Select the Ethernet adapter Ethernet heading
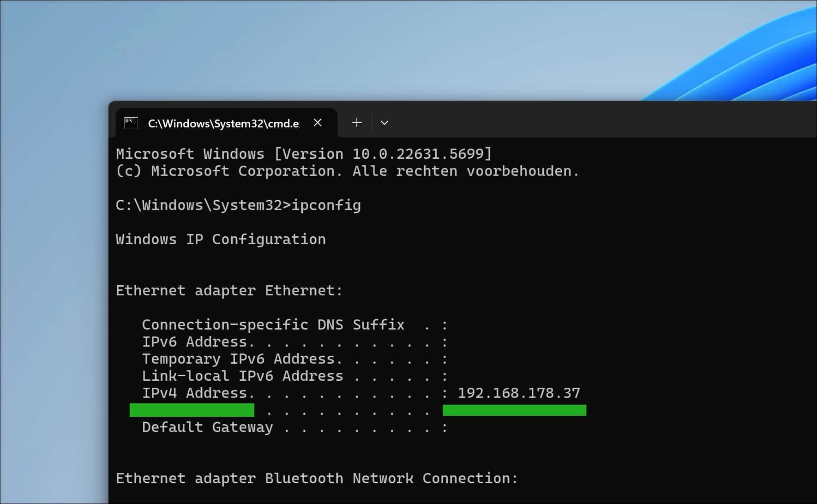This screenshot has height=504, width=817. pyautogui.click(x=229, y=290)
